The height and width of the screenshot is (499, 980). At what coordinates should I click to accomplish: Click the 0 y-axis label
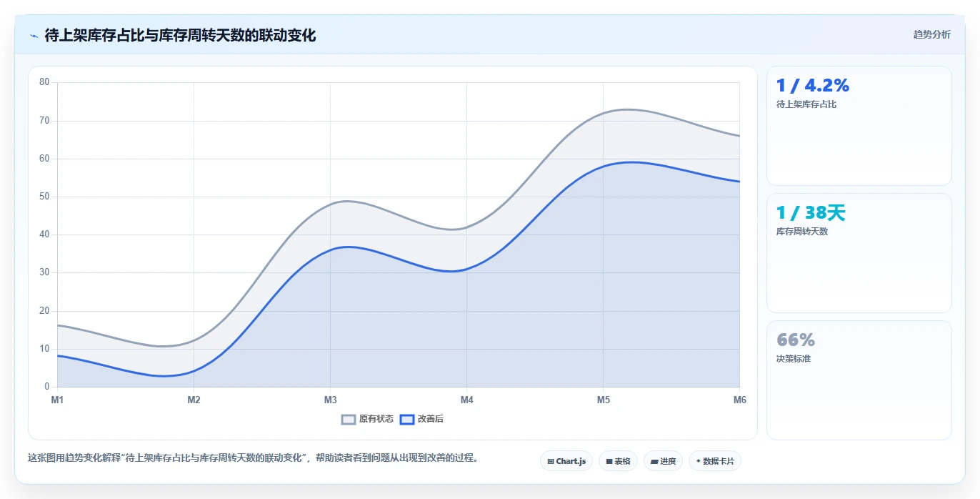coord(47,387)
